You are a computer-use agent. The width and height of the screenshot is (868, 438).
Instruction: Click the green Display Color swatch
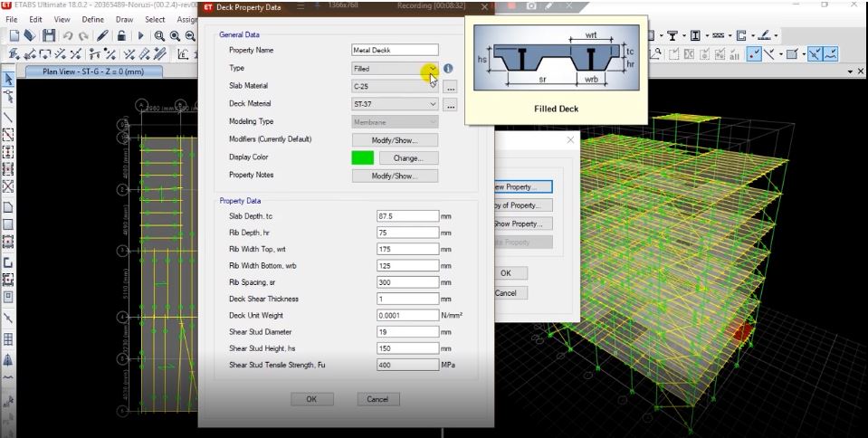coord(363,158)
